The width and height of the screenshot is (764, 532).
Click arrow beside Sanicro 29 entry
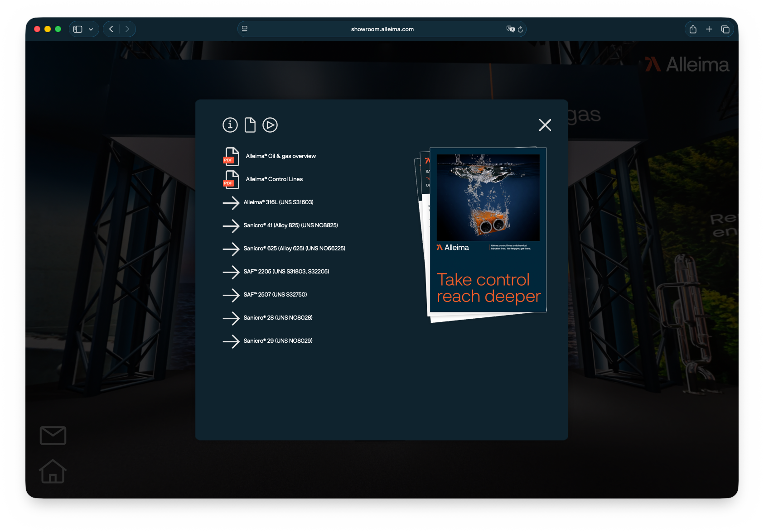[231, 341]
